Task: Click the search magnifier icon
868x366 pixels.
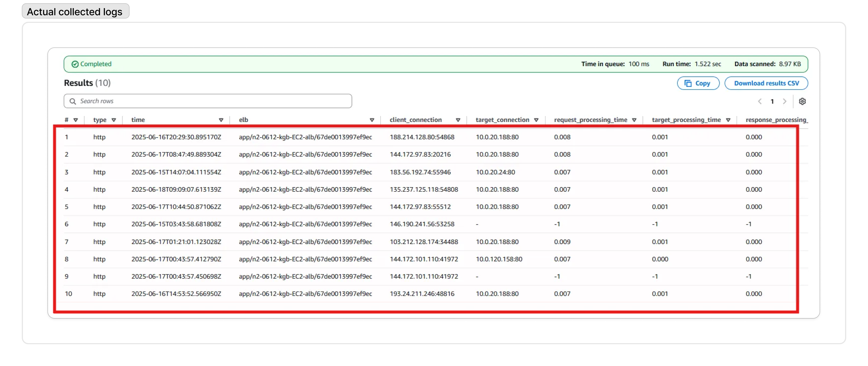Action: point(73,101)
